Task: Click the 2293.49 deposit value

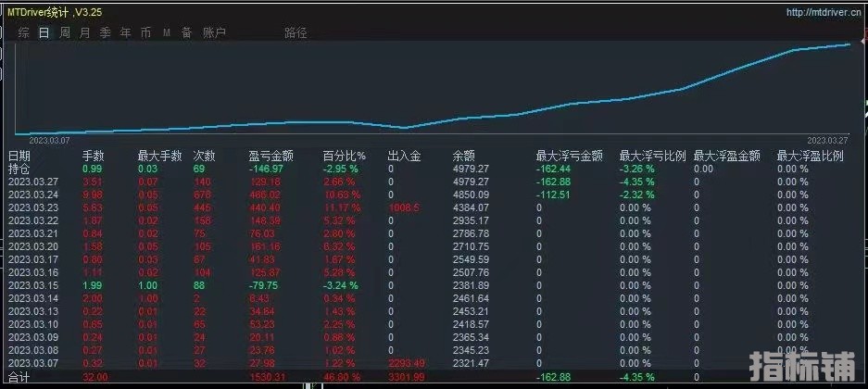Action: coord(407,364)
